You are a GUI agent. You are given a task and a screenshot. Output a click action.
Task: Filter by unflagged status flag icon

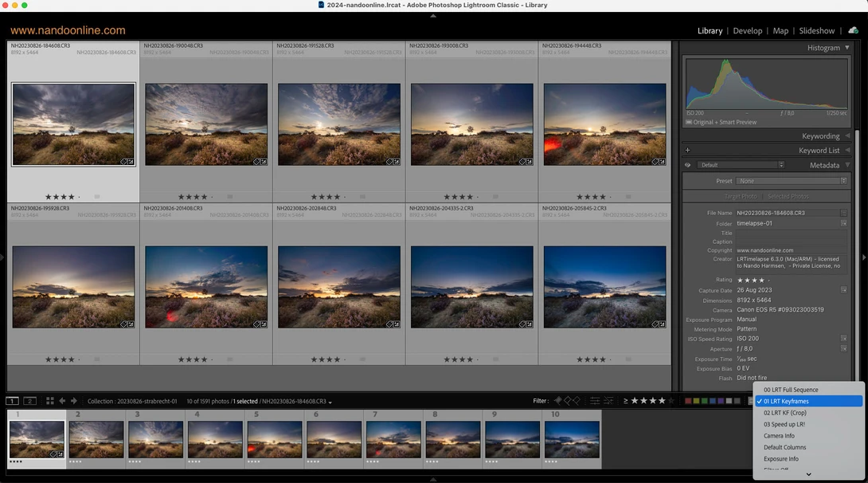[568, 400]
